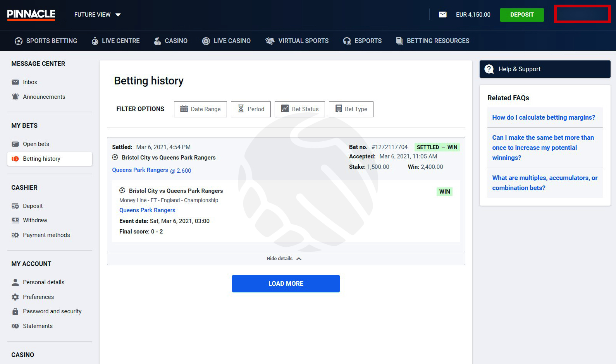The height and width of the screenshot is (364, 616).
Task: Click the stopwatch icon beside Live Centre
Action: point(95,41)
